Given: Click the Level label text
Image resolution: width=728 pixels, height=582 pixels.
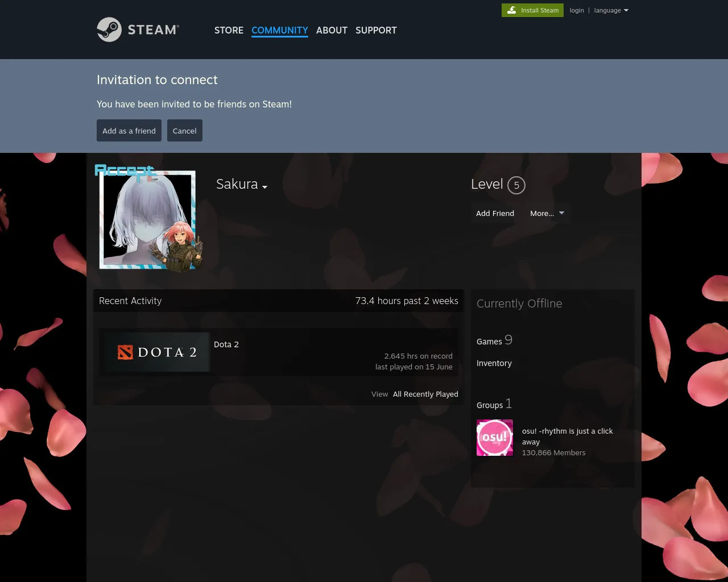Looking at the screenshot, I should click(487, 184).
